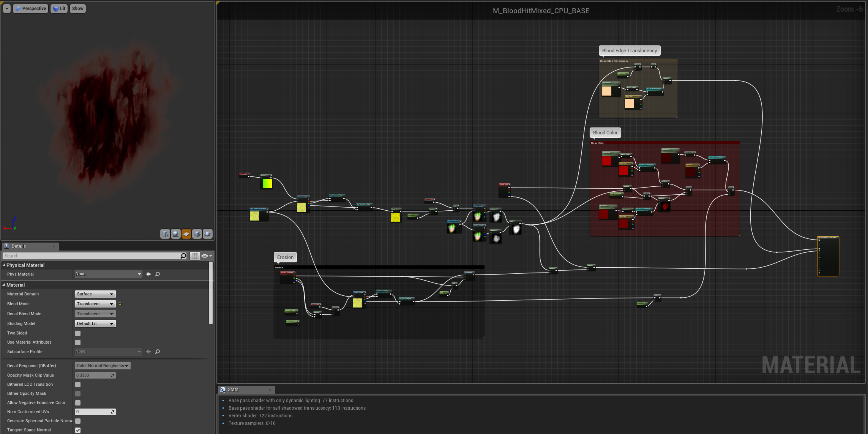The image size is (868, 434).
Task: Browse to Phys Material asset magnifier
Action: coord(157,274)
